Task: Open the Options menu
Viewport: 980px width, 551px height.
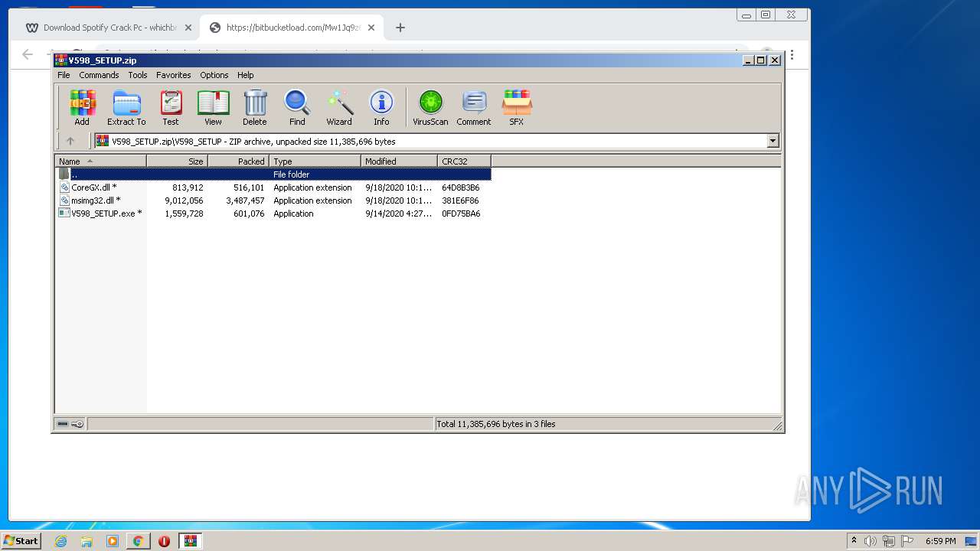Action: click(214, 75)
